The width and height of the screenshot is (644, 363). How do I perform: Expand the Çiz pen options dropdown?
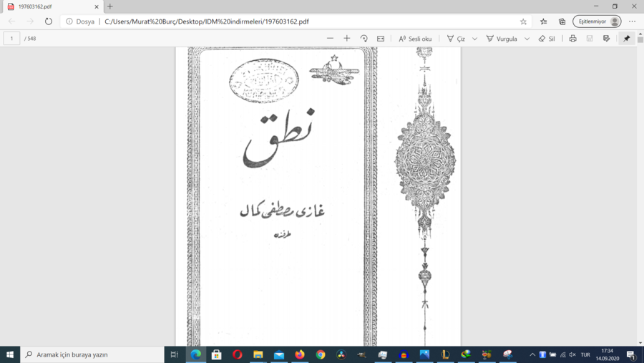[x=475, y=39]
